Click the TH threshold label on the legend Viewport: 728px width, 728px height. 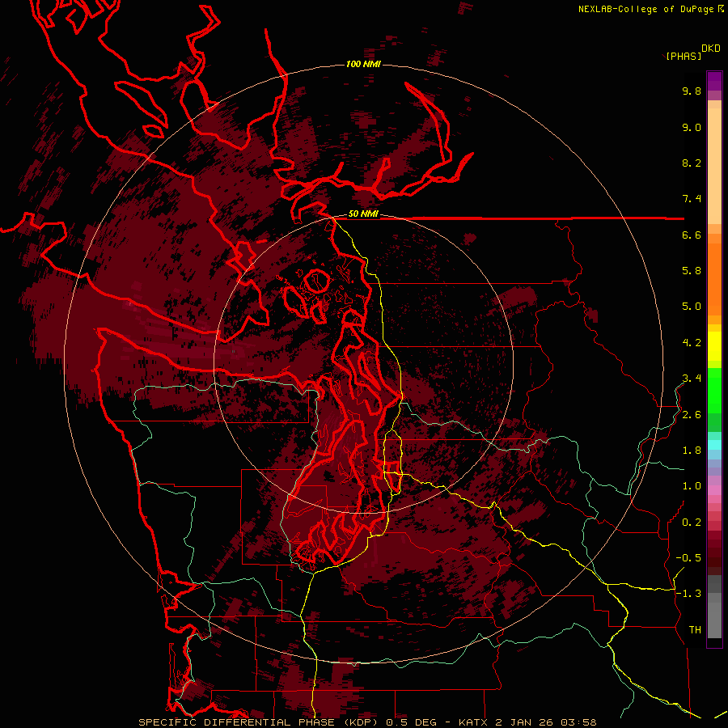695,630
